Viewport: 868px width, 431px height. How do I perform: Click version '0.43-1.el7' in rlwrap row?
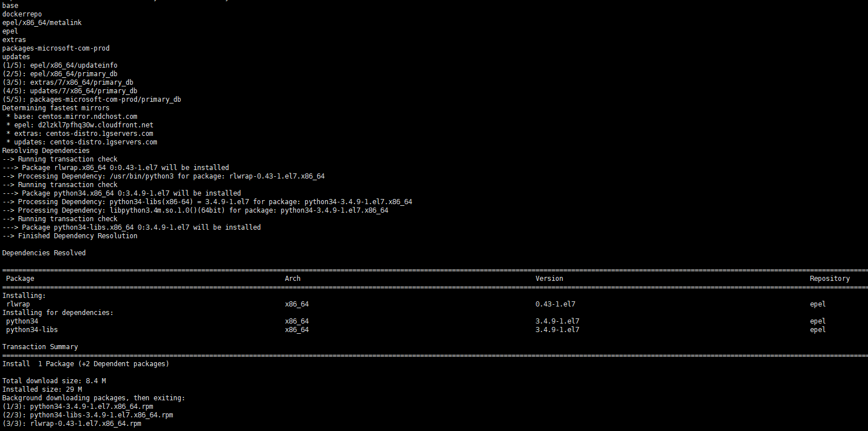pos(555,304)
